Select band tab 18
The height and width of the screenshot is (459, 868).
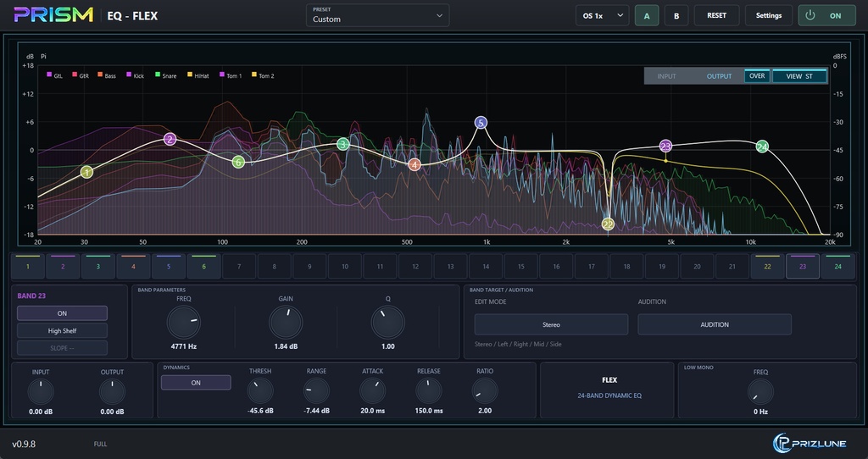click(x=626, y=267)
